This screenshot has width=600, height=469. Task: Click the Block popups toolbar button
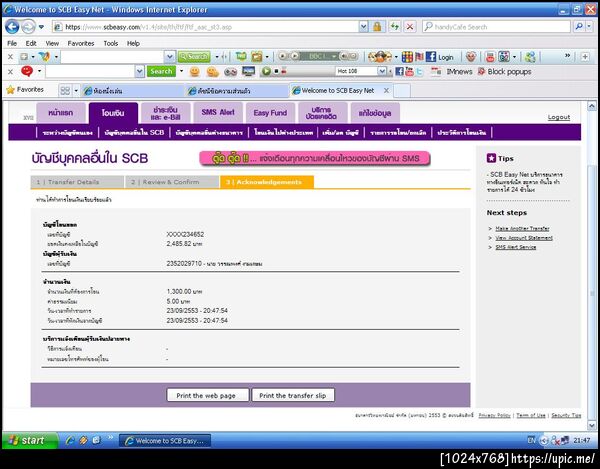[x=504, y=72]
